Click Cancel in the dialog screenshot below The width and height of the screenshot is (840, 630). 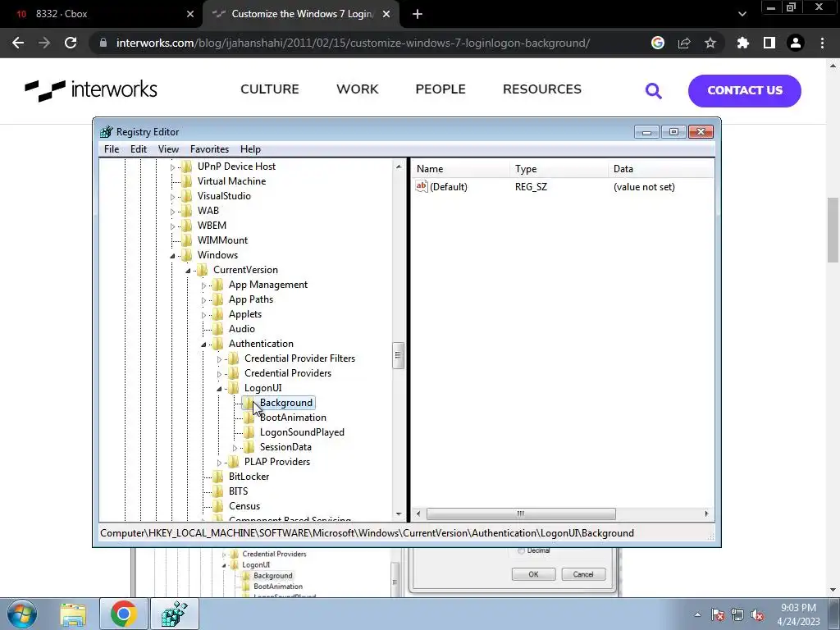tap(583, 574)
